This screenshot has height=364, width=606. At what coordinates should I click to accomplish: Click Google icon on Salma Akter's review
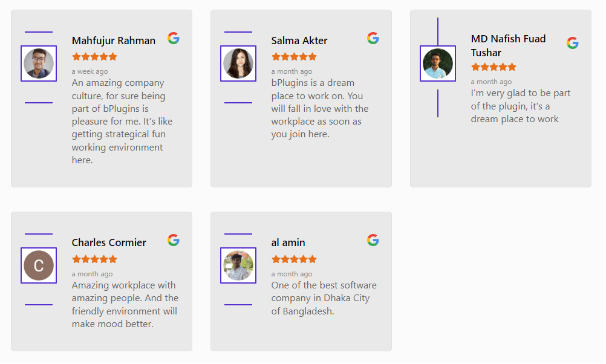(373, 38)
